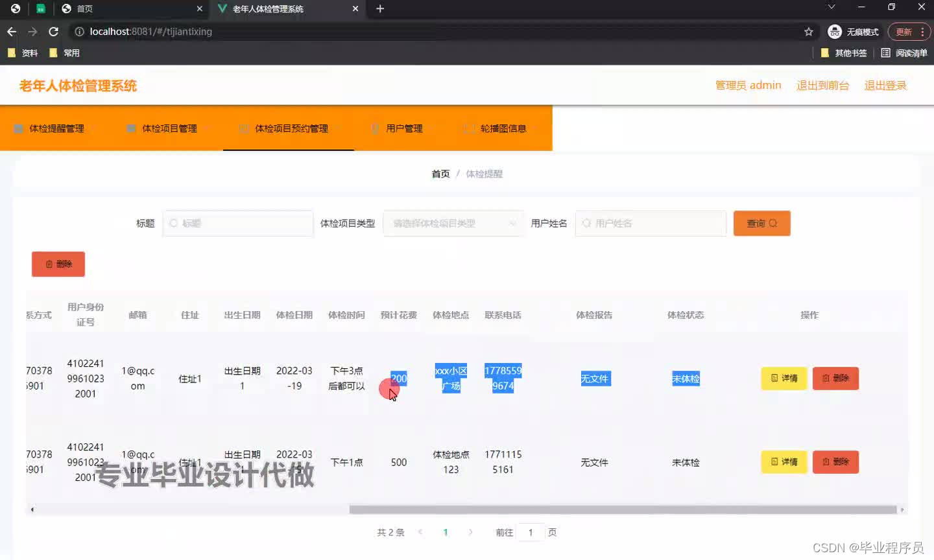Open the tab search dropdown arrow

[831, 7]
